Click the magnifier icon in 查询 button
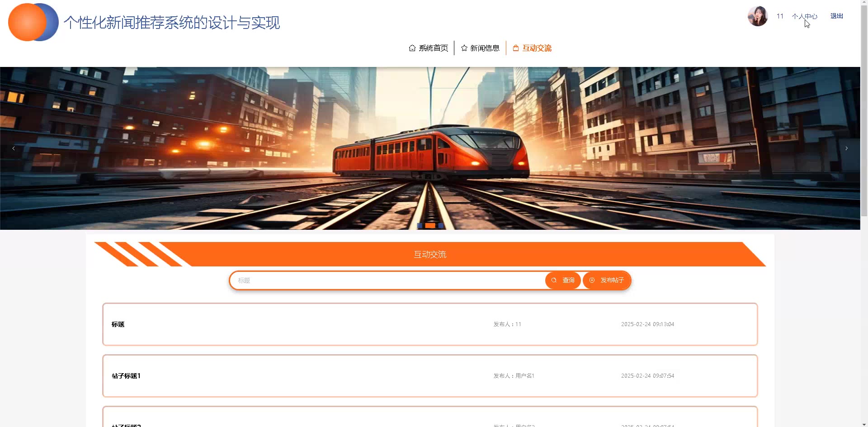Image resolution: width=868 pixels, height=427 pixels. click(554, 280)
